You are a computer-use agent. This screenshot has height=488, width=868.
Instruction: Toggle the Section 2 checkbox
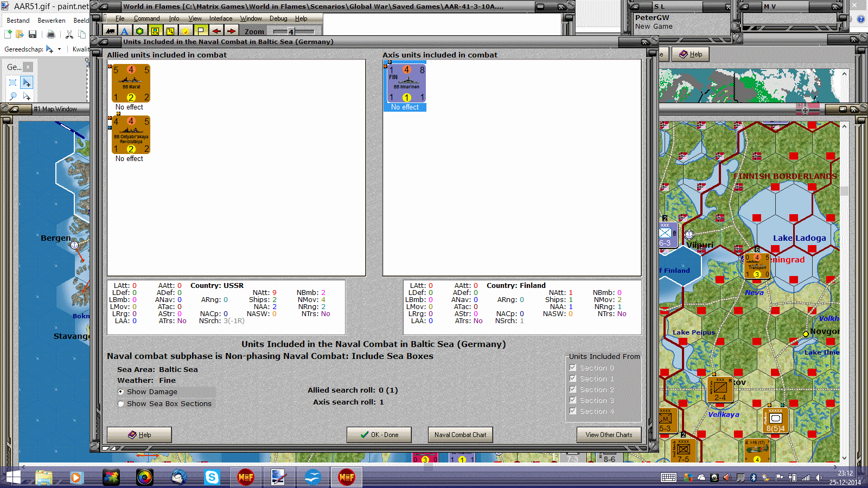(573, 389)
